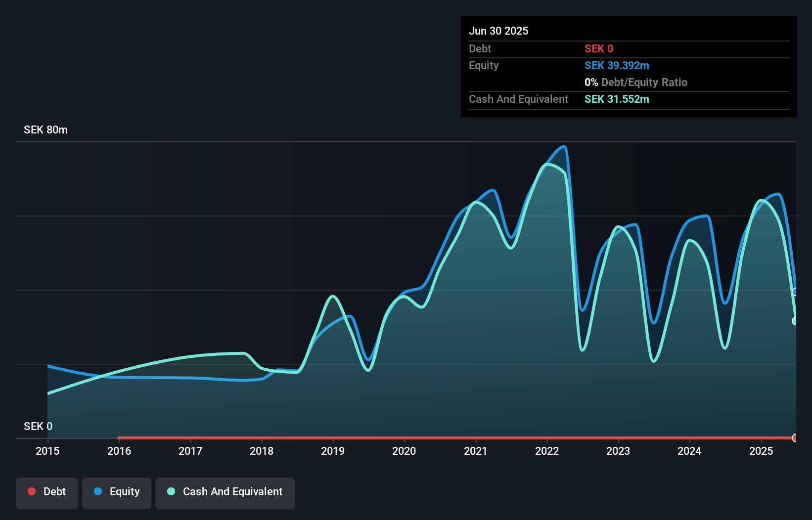The image size is (812, 520).
Task: Click the blue Equity legend dot
Action: [98, 491]
